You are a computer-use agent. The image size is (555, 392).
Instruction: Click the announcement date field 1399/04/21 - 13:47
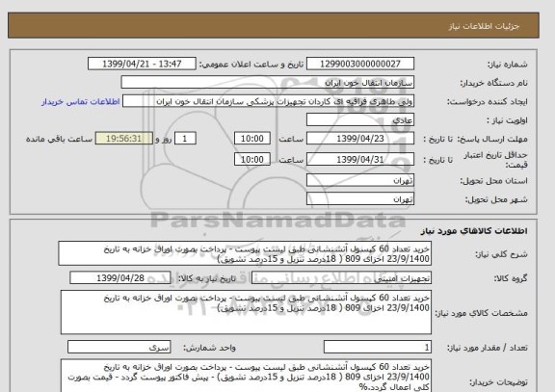pyautogui.click(x=142, y=64)
